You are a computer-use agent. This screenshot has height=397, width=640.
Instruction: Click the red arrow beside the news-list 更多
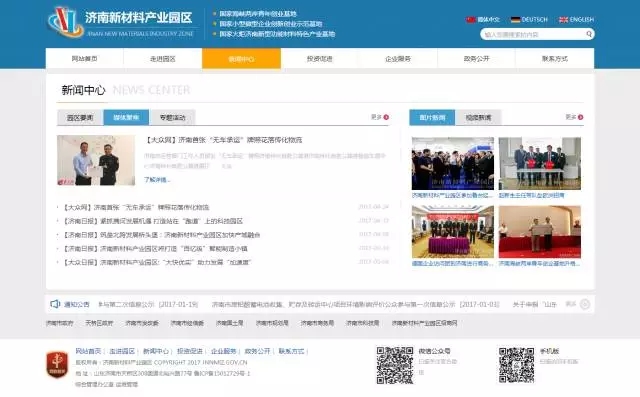point(386,118)
